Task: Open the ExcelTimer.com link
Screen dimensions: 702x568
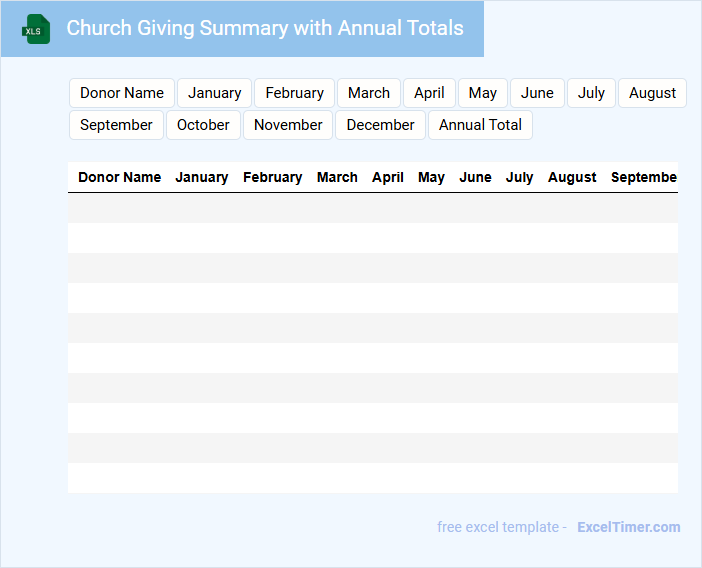Action: tap(628, 527)
